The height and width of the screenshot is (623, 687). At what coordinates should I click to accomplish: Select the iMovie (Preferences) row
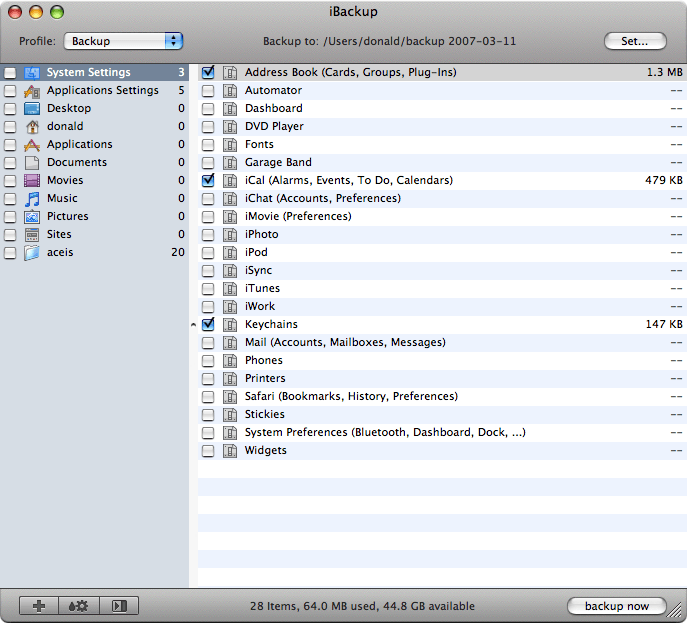[x=442, y=216]
